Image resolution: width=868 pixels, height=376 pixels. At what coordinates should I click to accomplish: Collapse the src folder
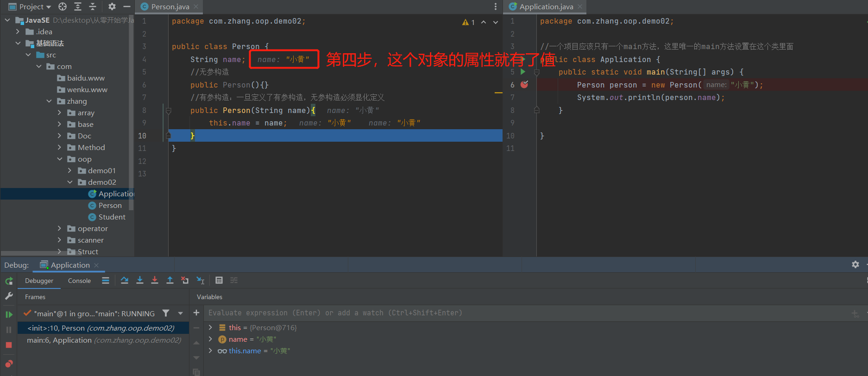pyautogui.click(x=29, y=55)
